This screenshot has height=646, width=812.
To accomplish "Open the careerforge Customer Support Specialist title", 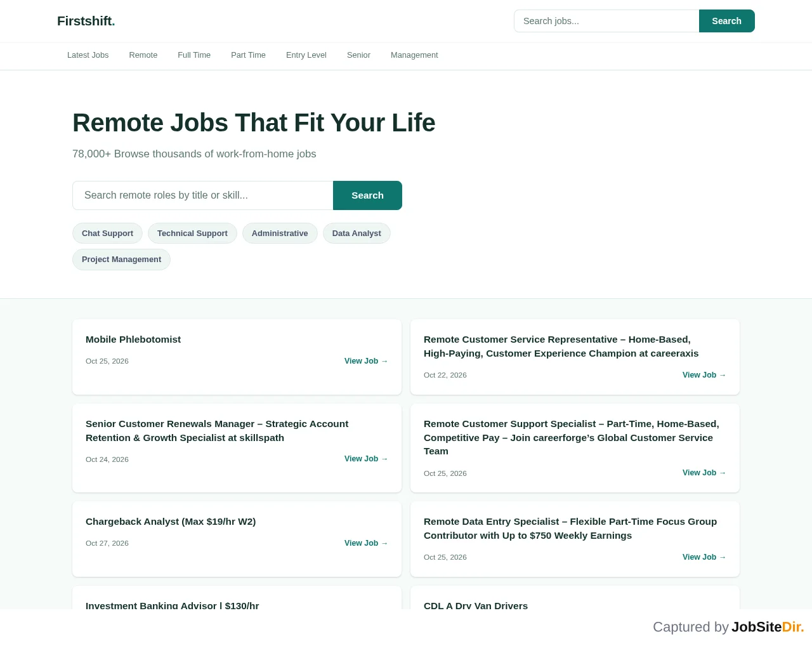I will click(x=572, y=438).
